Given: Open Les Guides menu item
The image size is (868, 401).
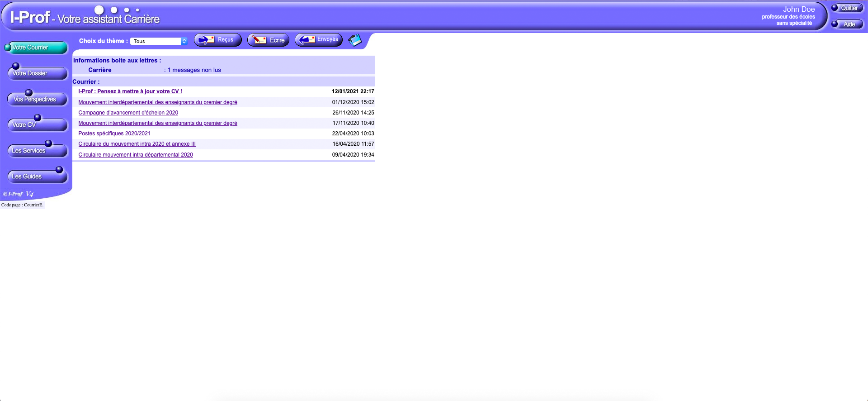Looking at the screenshot, I should point(37,176).
